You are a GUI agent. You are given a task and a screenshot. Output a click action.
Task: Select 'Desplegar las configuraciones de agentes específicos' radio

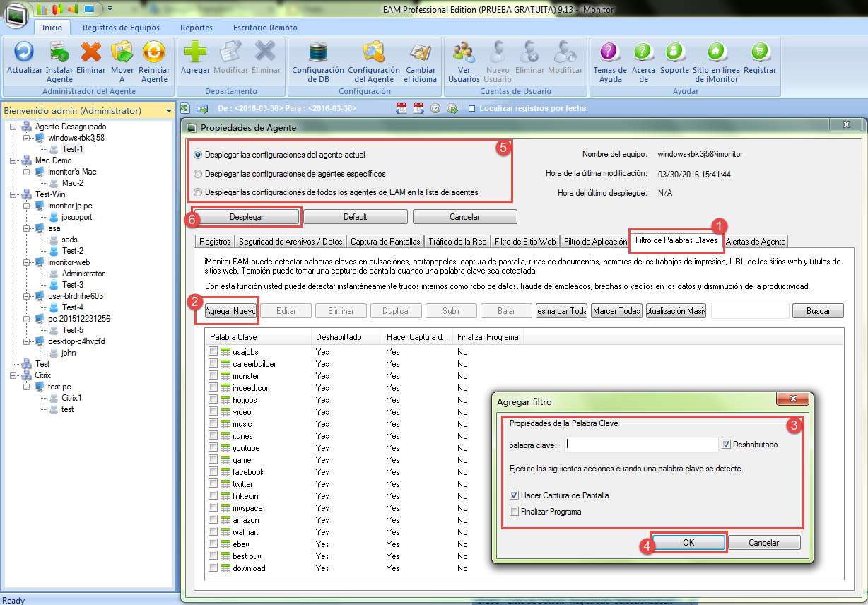[198, 173]
